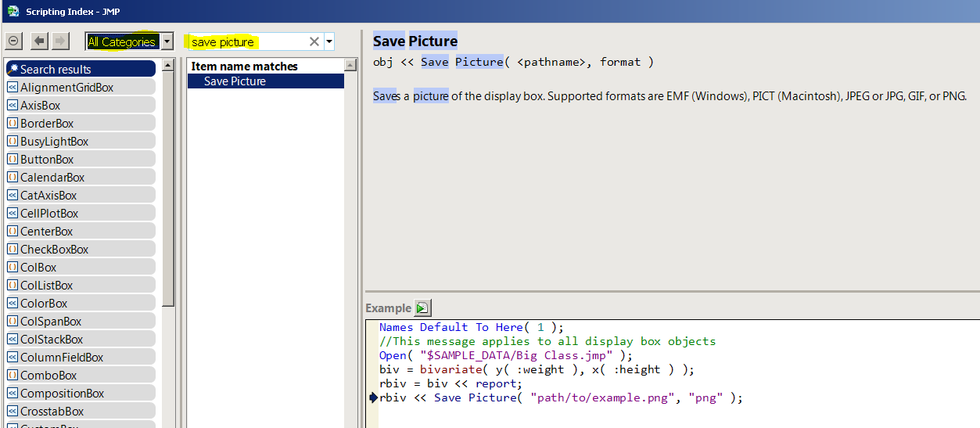Go forward with the right arrow button
This screenshot has width=980, height=428.
(x=60, y=41)
